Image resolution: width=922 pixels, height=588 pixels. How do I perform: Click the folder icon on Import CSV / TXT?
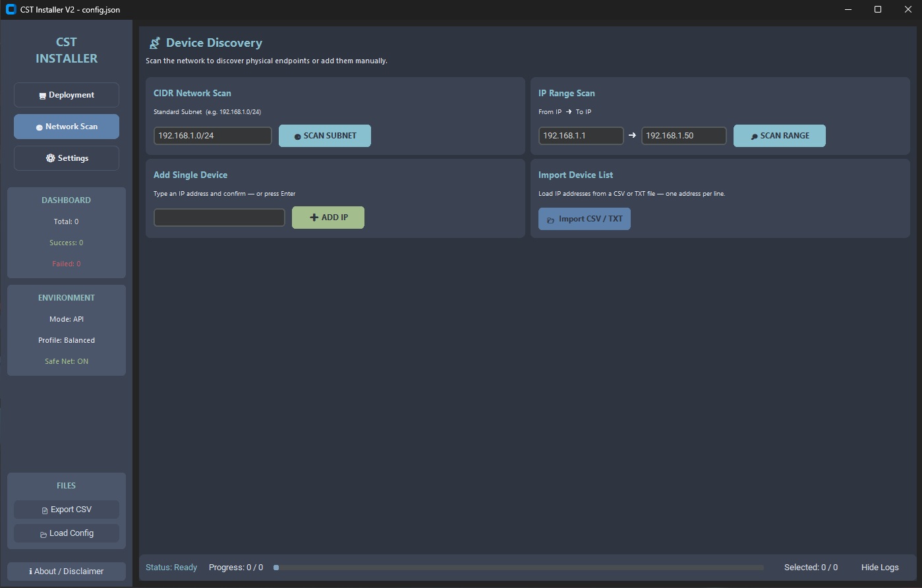pos(550,220)
